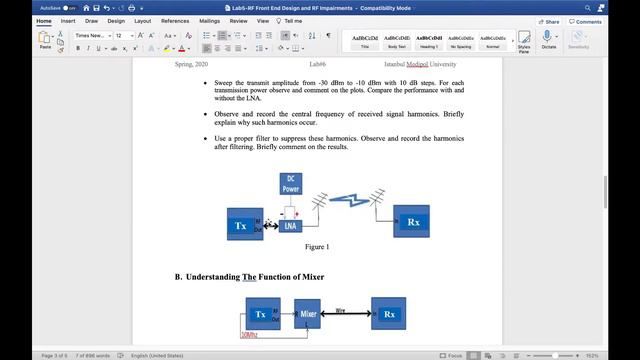Image resolution: width=640 pixels, height=360 pixels.
Task: Apply the Body Text style
Action: tap(397, 42)
